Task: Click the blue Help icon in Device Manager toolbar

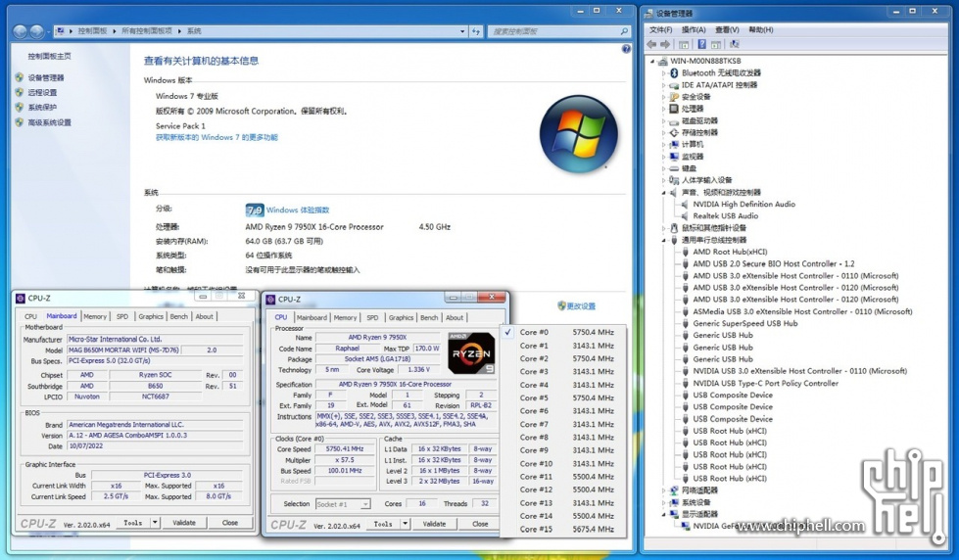Action: click(x=701, y=44)
